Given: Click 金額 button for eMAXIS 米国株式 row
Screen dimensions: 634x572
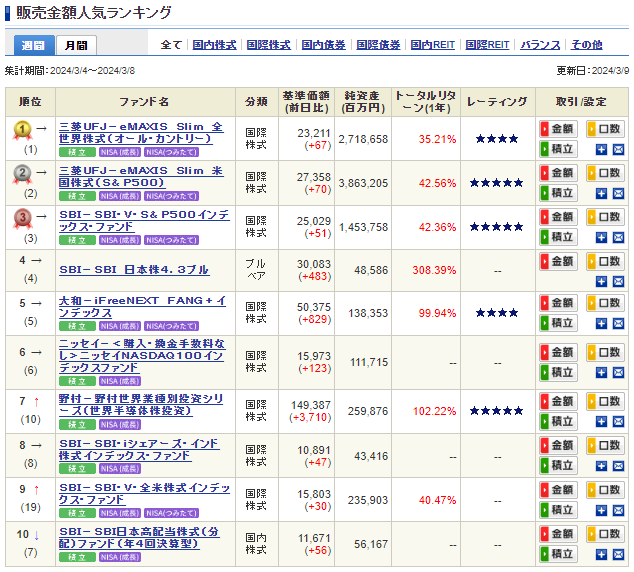Looking at the screenshot, I should click(558, 173).
